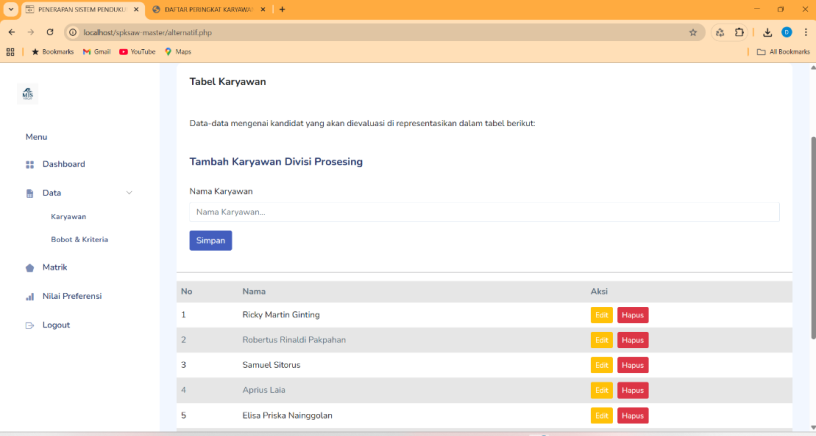This screenshot has height=436, width=816.
Task: Click the Logout icon in sidebar
Action: click(x=30, y=326)
